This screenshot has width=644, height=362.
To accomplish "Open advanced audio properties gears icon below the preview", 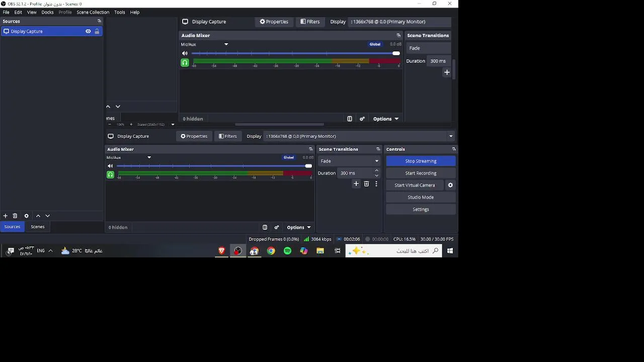I will coord(277,227).
